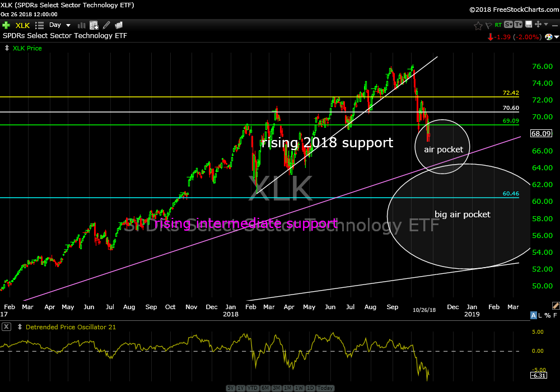The image size is (560, 392).
Task: Select the 5Y time range tab
Action: point(231,388)
